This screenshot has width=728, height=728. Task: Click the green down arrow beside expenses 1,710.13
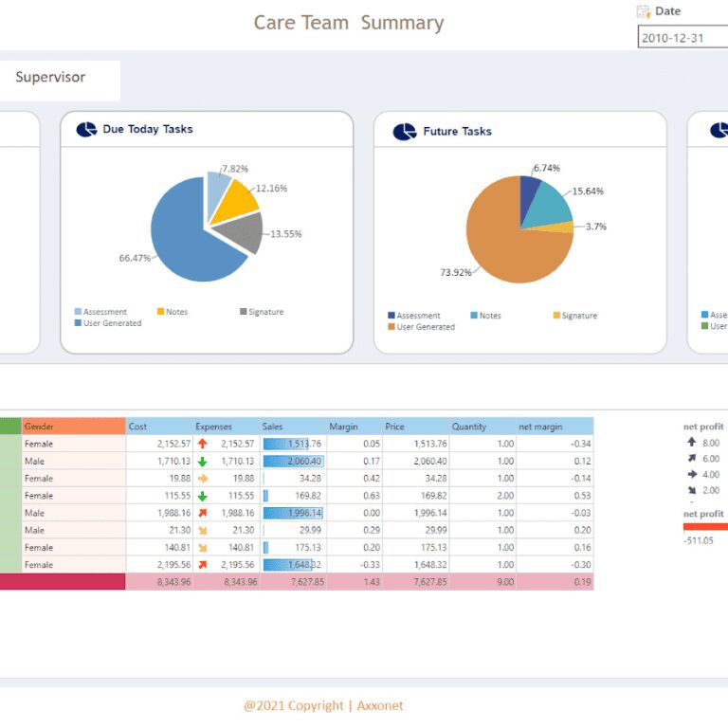[x=202, y=461]
